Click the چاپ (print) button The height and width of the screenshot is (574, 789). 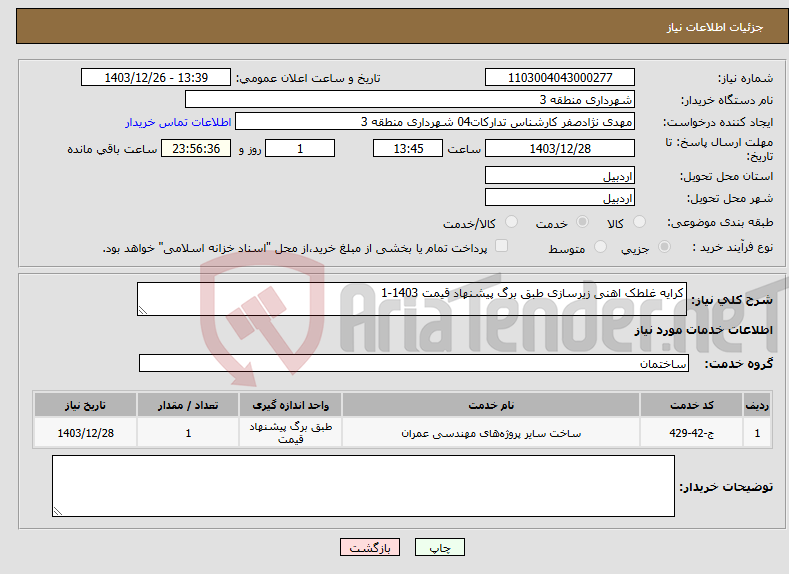[x=439, y=547]
